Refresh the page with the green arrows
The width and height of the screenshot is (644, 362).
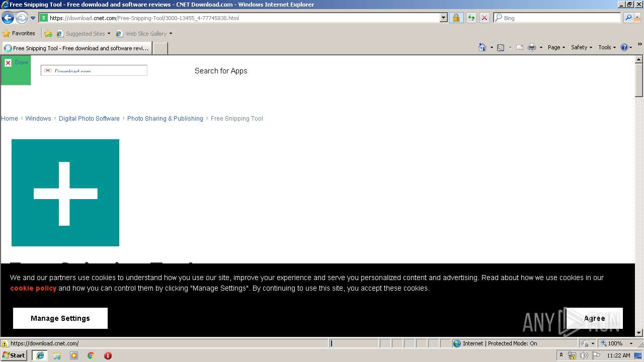click(471, 18)
